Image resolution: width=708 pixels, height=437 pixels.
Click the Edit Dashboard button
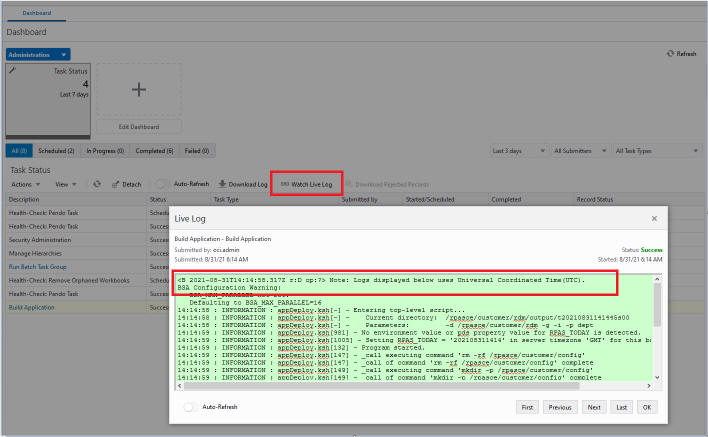[x=139, y=127]
